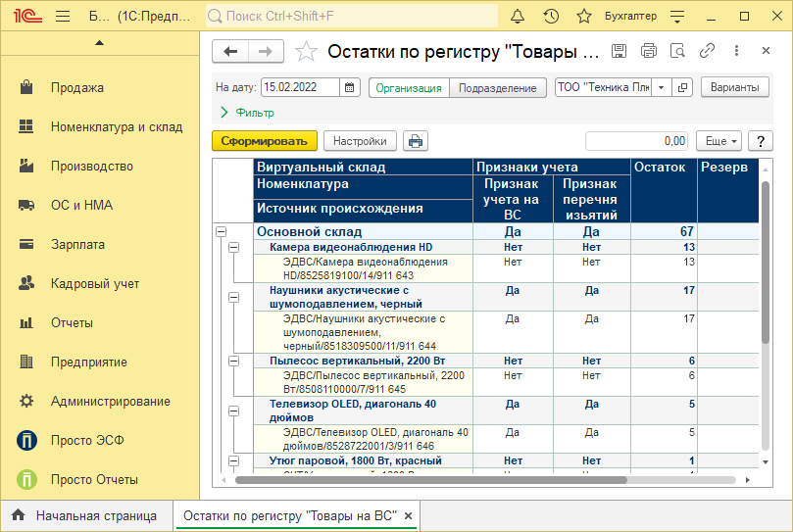Viewport: 793px width, 532px height.
Task: Click the report horizontal scrollbar
Action: [431, 480]
